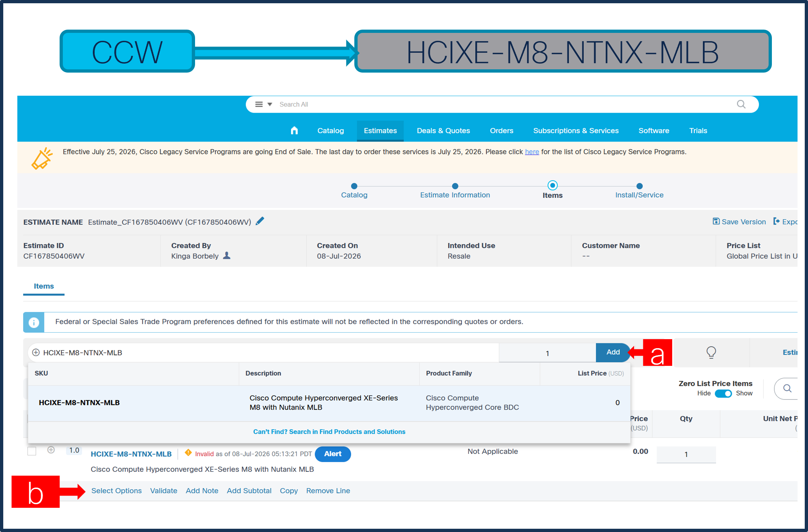The height and width of the screenshot is (532, 808).
Task: Open the Orders menu
Action: click(501, 131)
